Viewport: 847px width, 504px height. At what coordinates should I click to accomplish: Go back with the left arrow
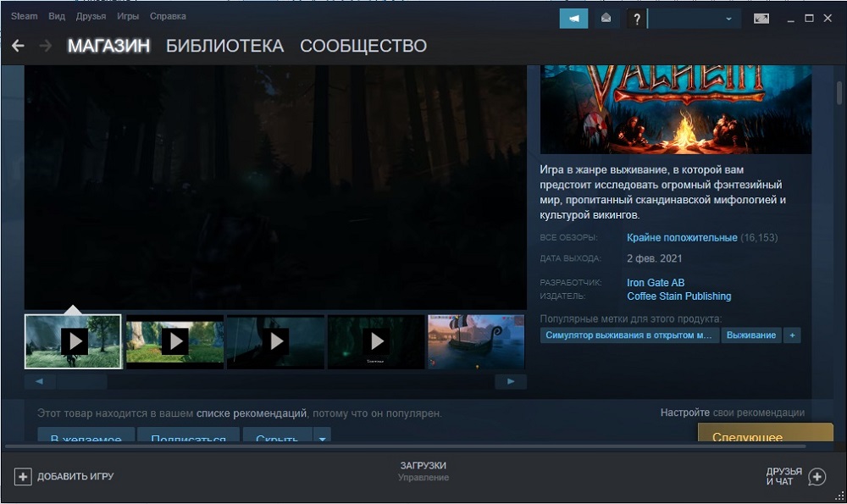pos(18,46)
